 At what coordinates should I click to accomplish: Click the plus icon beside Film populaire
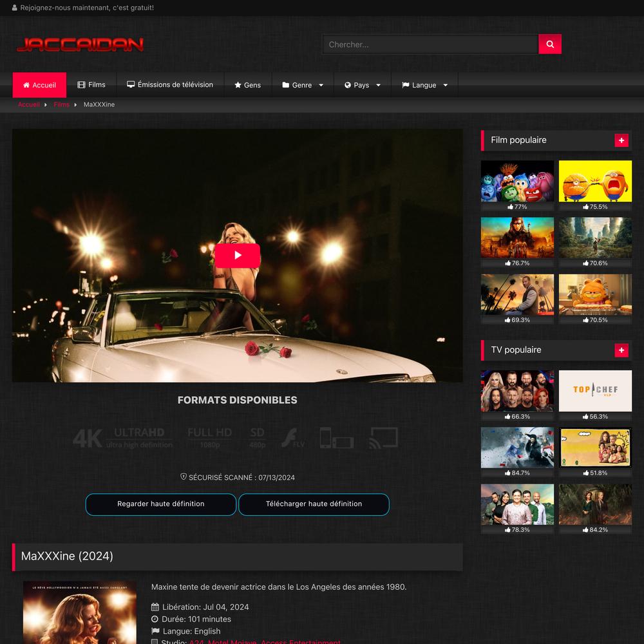coord(621,140)
